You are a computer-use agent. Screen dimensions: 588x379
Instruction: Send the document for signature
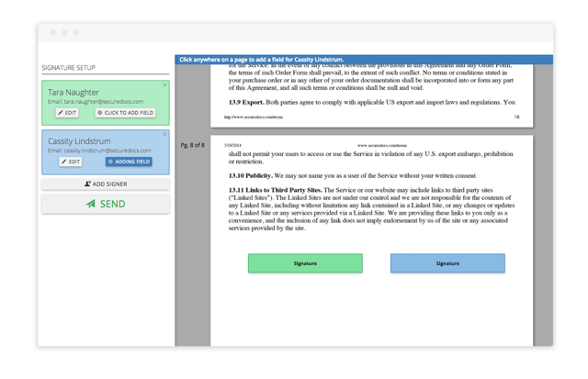[106, 204]
